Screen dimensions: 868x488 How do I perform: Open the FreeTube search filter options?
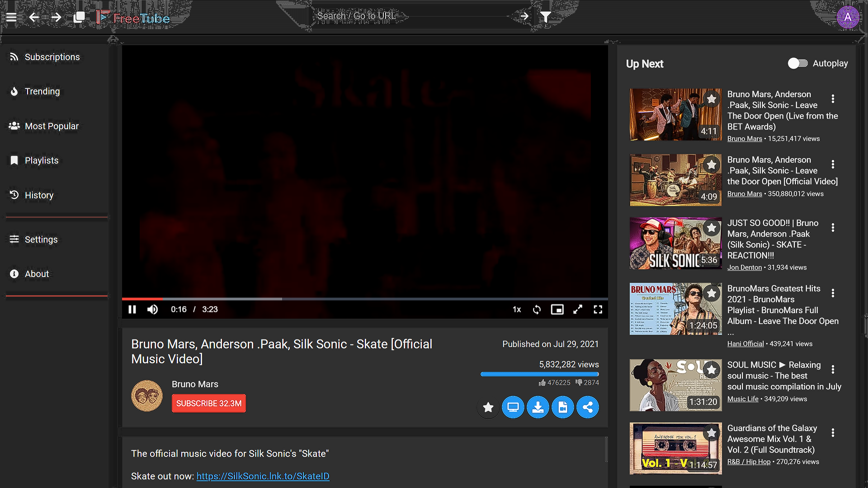click(x=545, y=16)
